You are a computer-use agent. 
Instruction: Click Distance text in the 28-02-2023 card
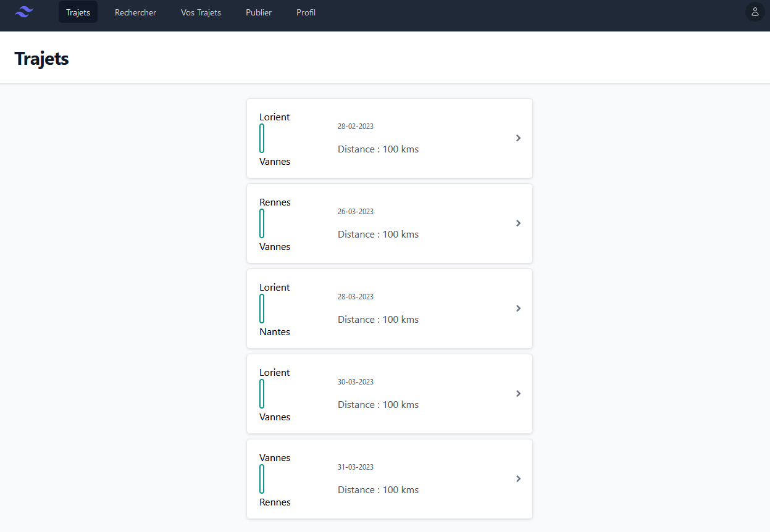click(378, 149)
